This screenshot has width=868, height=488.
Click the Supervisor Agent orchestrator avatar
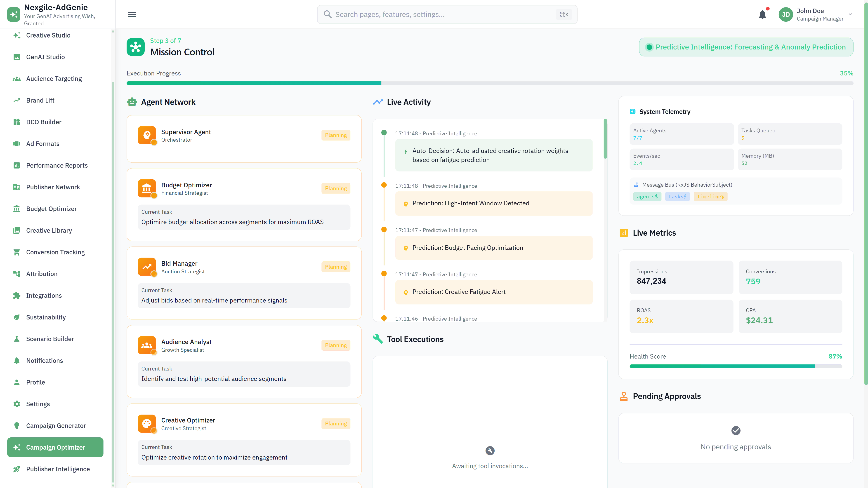click(147, 135)
